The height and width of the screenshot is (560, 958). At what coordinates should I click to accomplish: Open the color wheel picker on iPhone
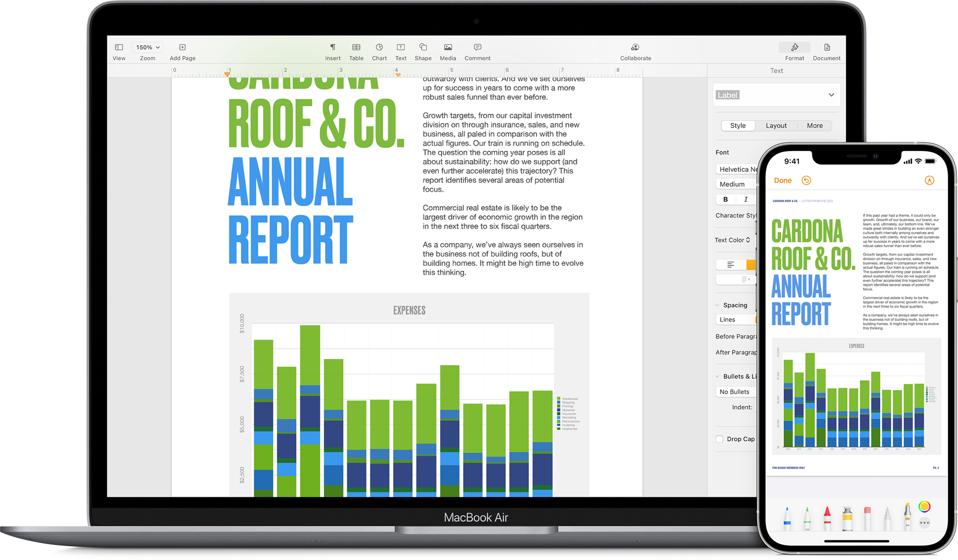[x=924, y=507]
